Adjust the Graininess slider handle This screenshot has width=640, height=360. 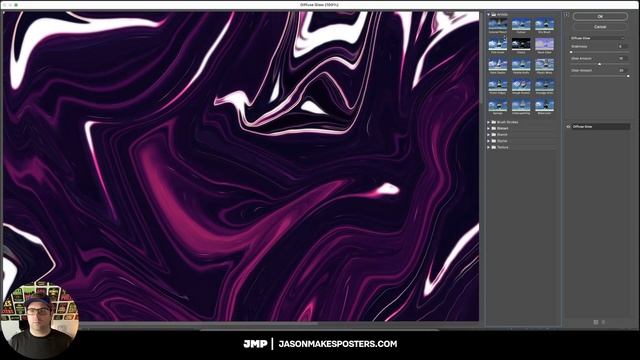(571, 52)
